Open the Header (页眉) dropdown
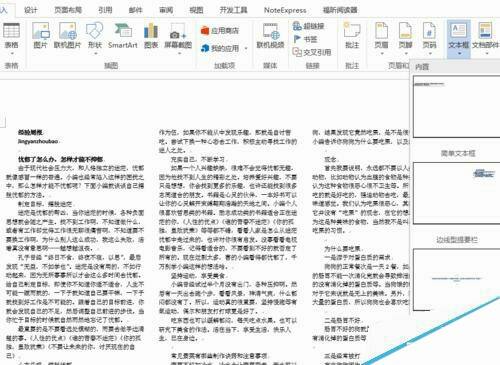500x365 pixels. [x=382, y=38]
